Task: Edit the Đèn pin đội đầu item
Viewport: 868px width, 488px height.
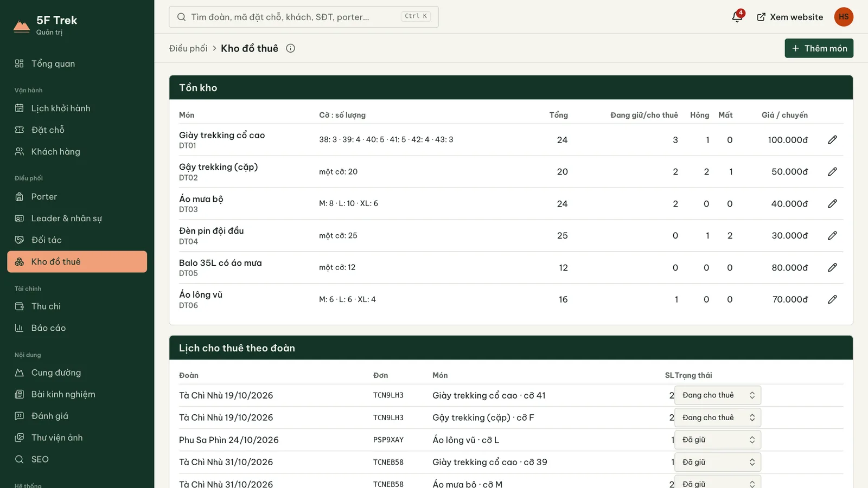Action: coord(833,235)
